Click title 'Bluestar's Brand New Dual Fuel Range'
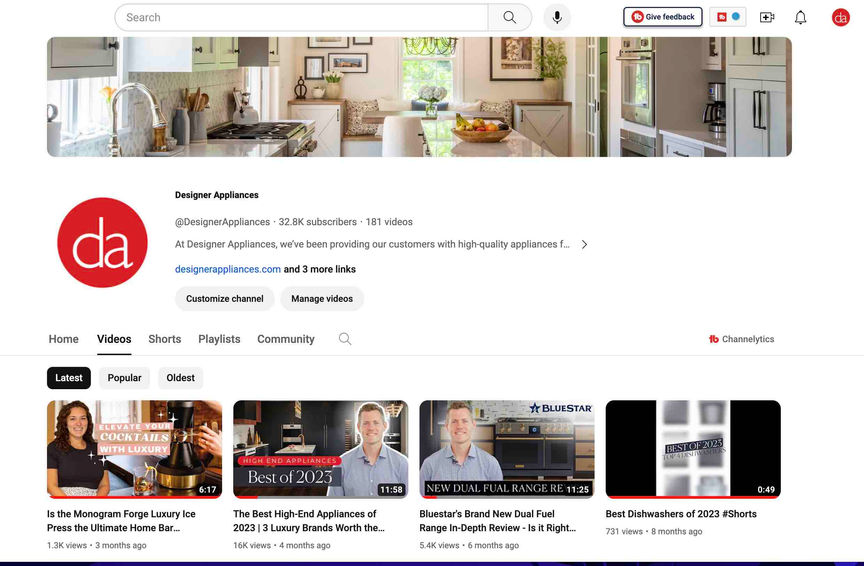This screenshot has width=864, height=566. click(x=498, y=521)
